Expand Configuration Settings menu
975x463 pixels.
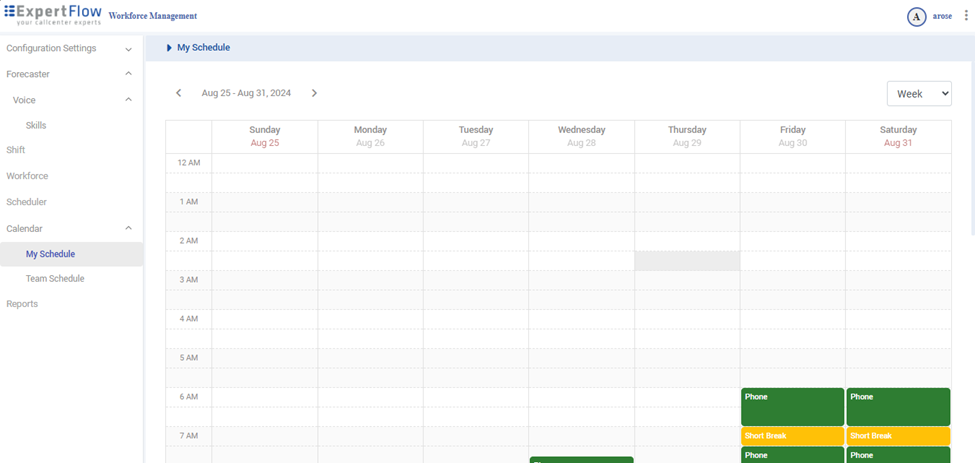click(x=128, y=49)
